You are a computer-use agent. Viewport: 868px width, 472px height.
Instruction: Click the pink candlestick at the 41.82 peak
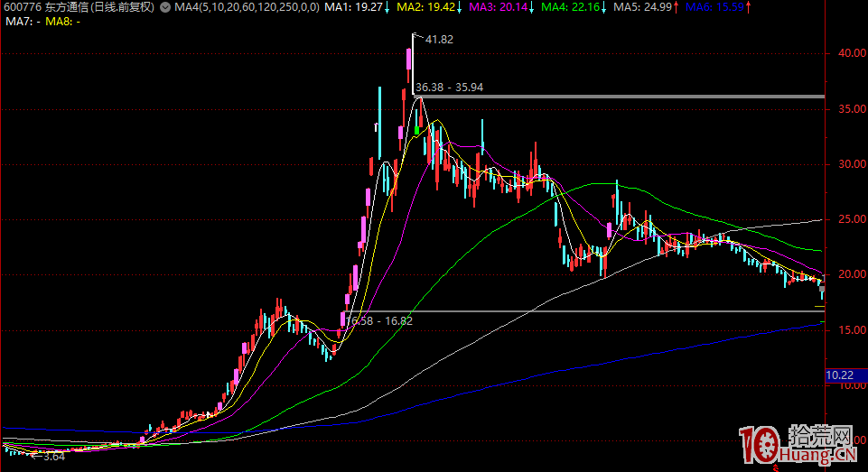[409, 60]
